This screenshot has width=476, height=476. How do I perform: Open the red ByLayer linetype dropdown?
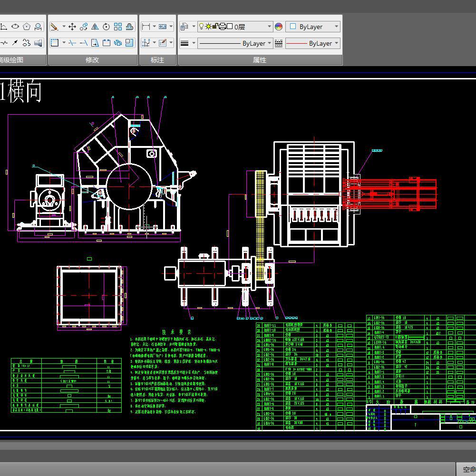pos(313,43)
